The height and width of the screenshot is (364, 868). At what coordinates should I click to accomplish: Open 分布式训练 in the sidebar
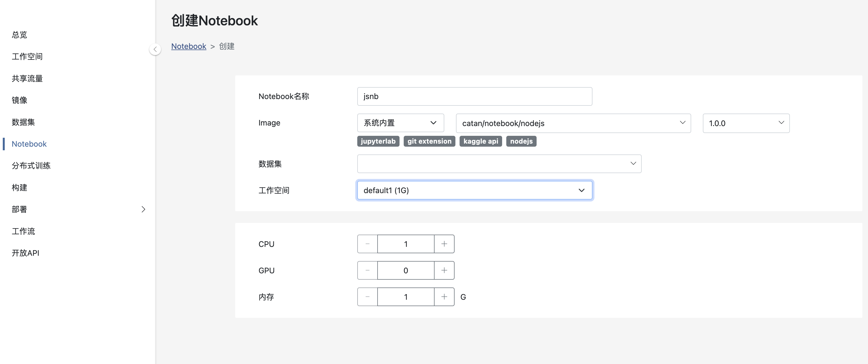click(x=31, y=166)
